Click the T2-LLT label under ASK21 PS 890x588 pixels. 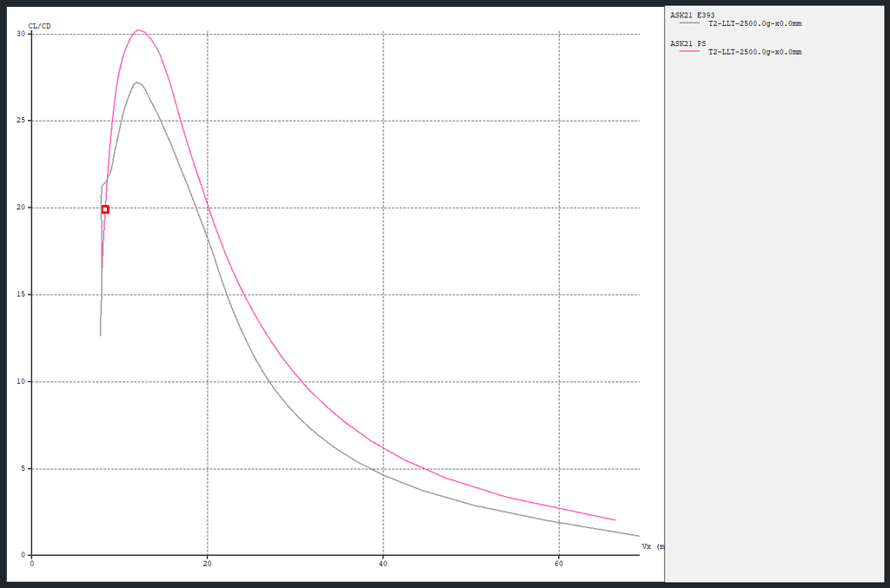[x=754, y=52]
